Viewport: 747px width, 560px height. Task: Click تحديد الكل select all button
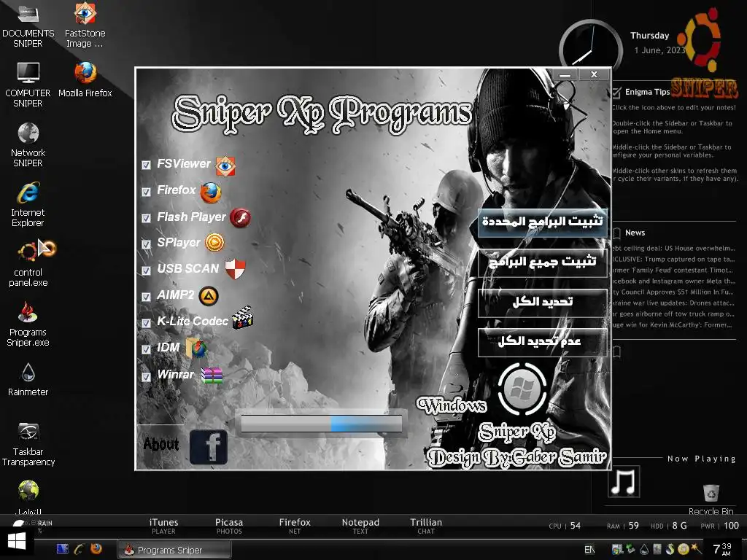point(543,303)
